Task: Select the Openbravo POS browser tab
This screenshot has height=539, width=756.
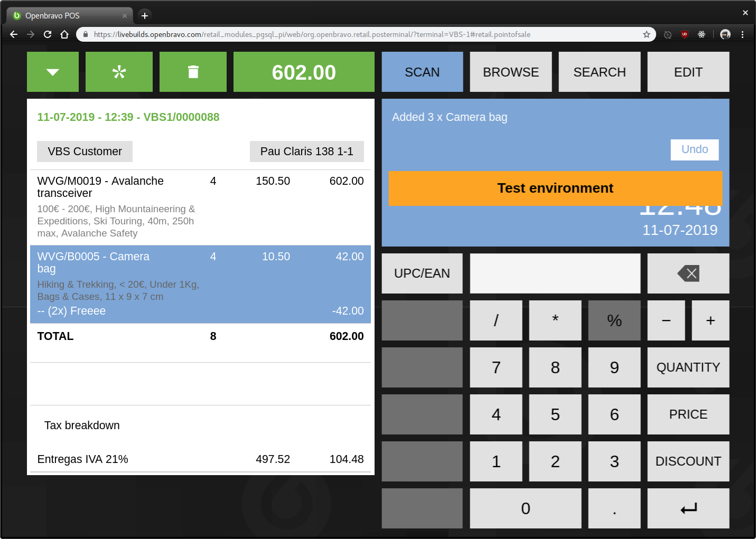Action: click(70, 16)
